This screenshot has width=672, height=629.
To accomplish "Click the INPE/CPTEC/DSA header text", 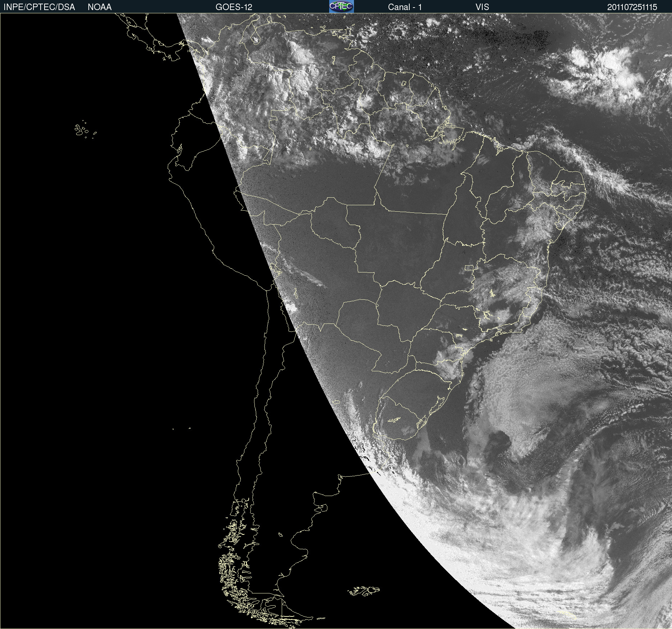I will 39,7.
